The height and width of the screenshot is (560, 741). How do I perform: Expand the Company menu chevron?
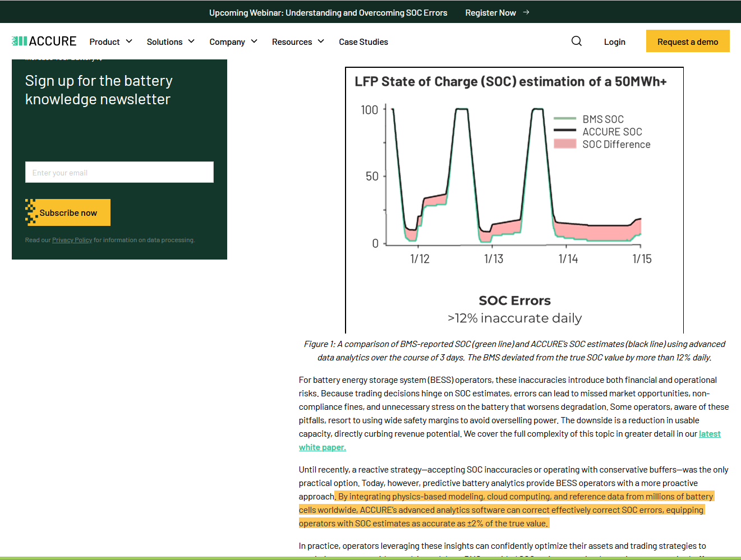[x=254, y=41]
